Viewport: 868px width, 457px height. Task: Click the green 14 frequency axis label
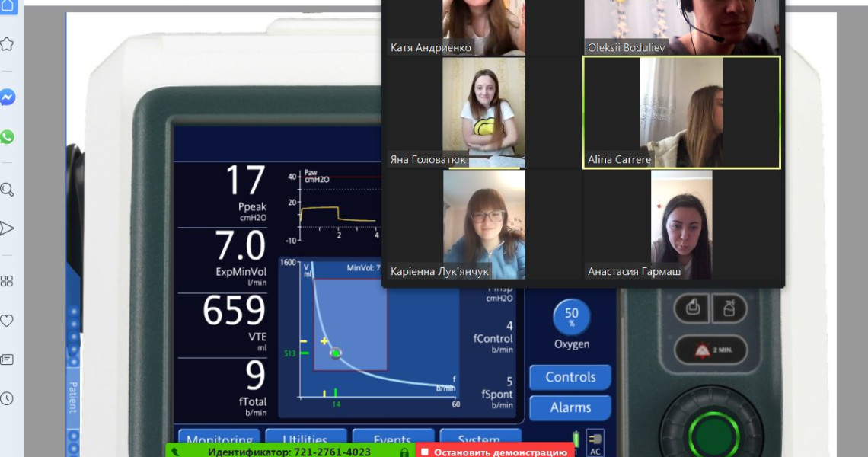click(336, 404)
